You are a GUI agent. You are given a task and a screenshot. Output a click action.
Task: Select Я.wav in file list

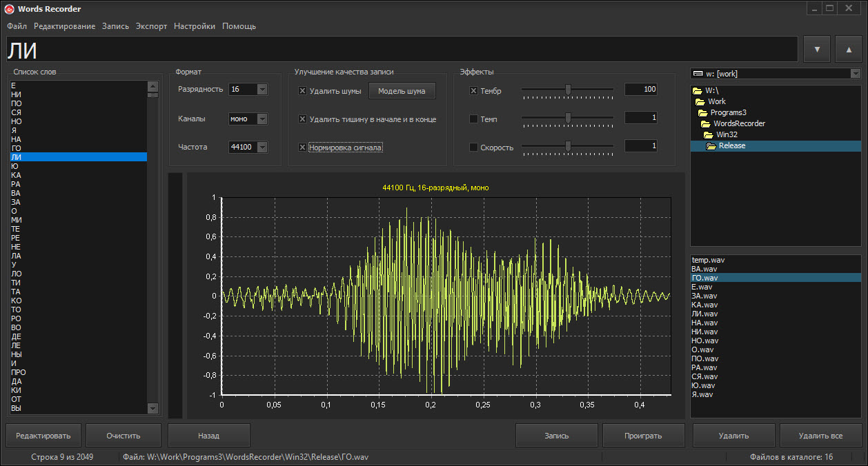776,394
